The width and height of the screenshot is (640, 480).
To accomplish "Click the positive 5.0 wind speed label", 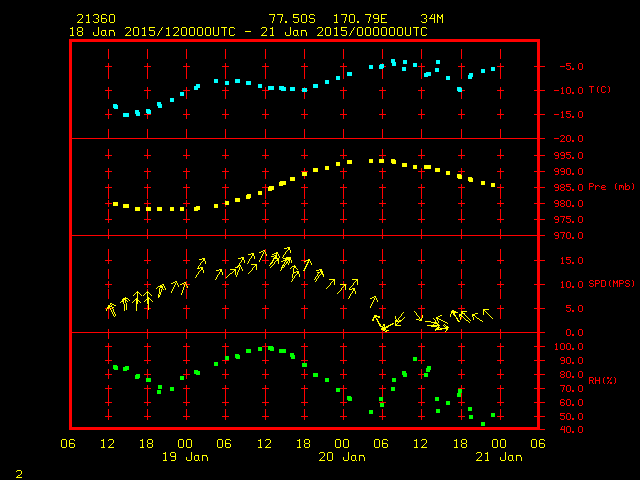I will point(574,309).
